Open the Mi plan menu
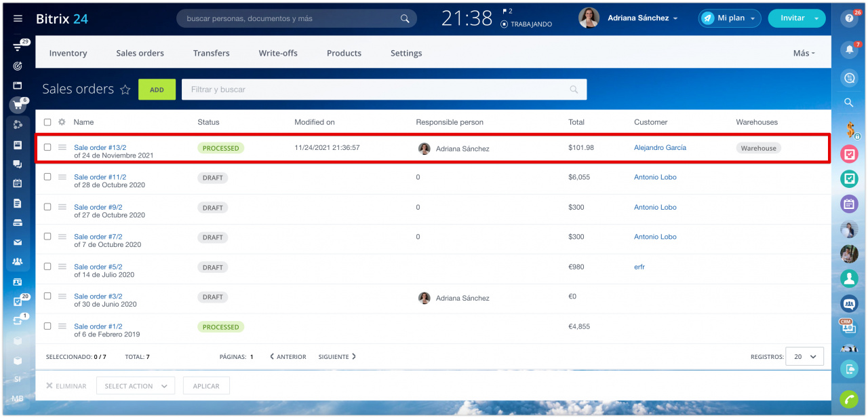Screen dimensions: 868x418 point(730,18)
